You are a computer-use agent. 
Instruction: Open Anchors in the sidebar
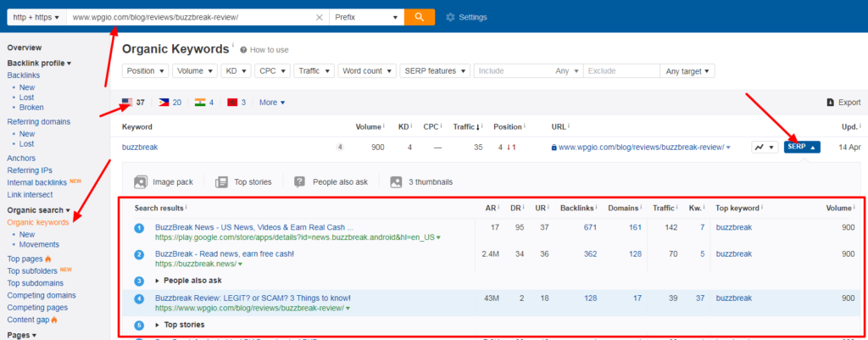pos(21,158)
